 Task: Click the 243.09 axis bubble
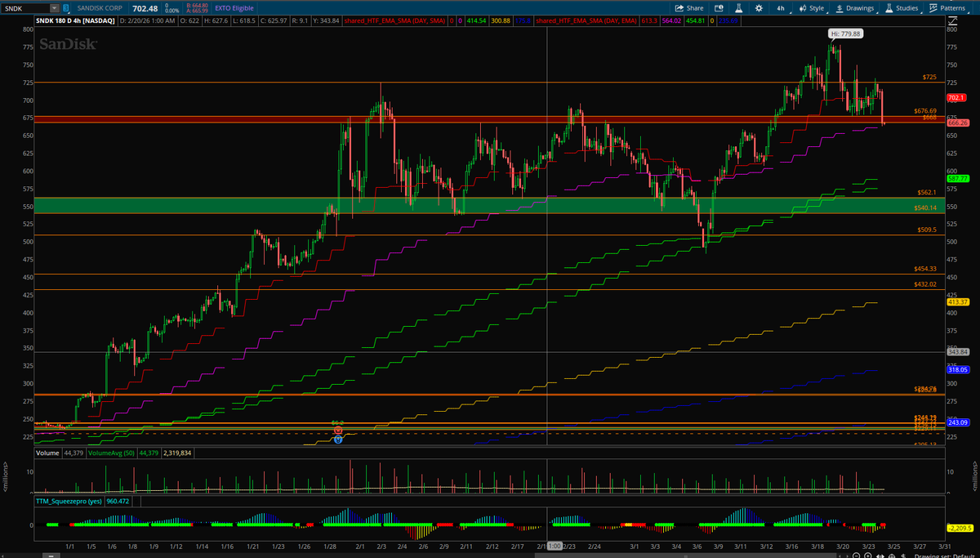click(x=957, y=422)
